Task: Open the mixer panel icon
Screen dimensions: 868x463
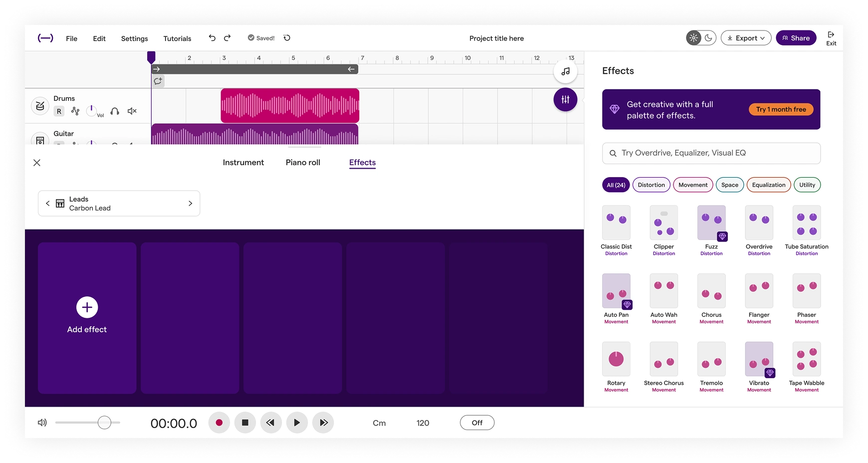Action: coord(565,99)
